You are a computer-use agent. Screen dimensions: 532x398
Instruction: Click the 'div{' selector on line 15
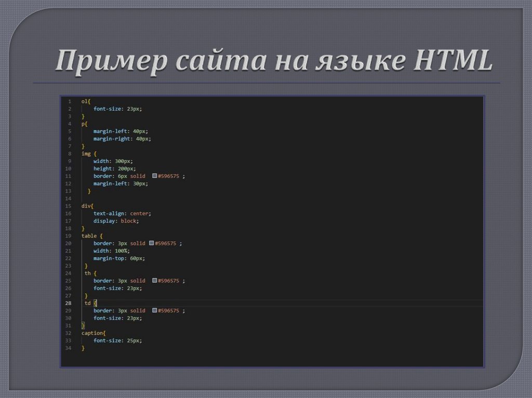click(87, 206)
